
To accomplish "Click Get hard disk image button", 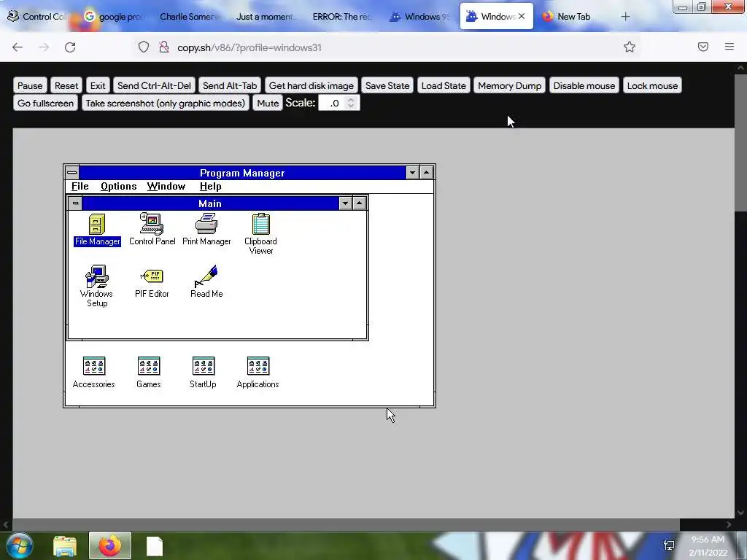I will coord(311,86).
